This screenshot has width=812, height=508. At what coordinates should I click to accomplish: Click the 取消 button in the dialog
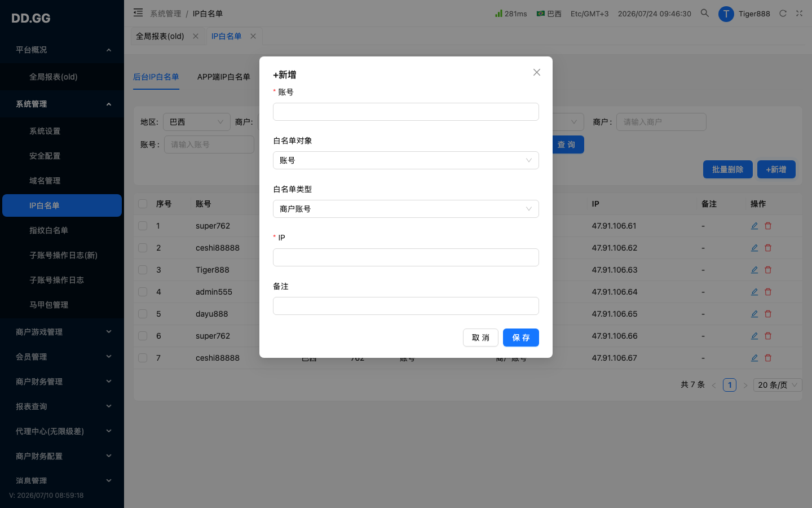point(480,338)
